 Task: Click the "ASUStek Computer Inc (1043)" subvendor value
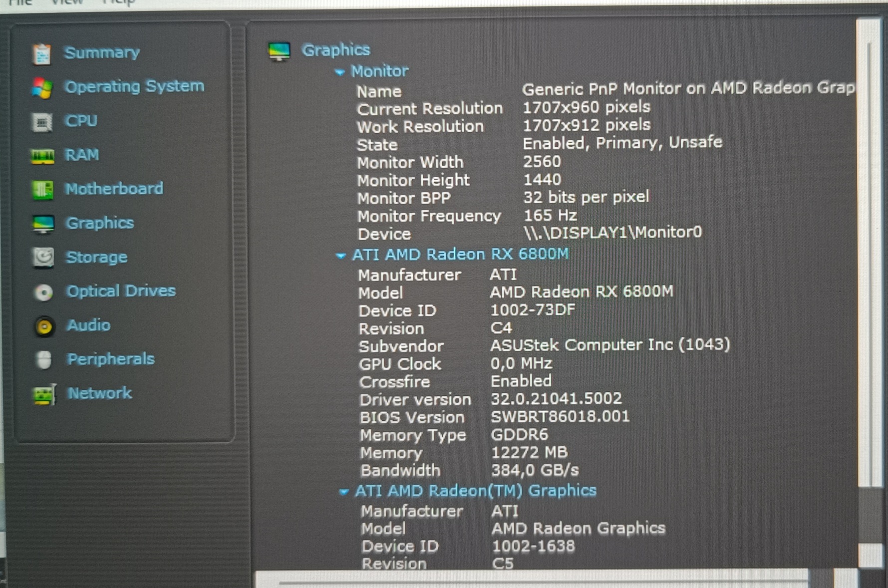click(610, 345)
